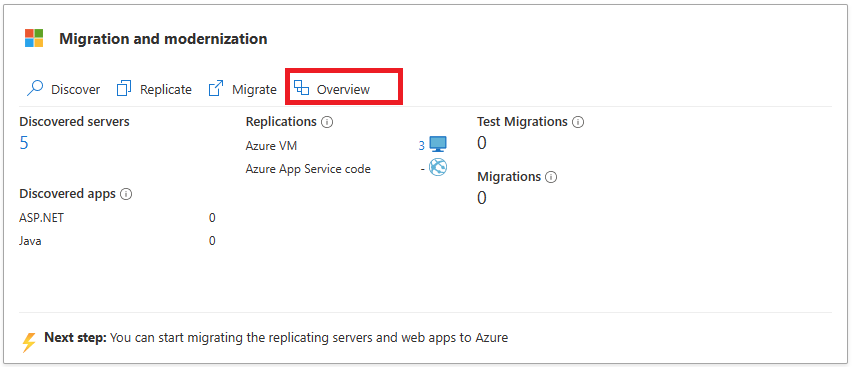Show info for Test Migrations
The width and height of the screenshot is (853, 367).
point(578,122)
